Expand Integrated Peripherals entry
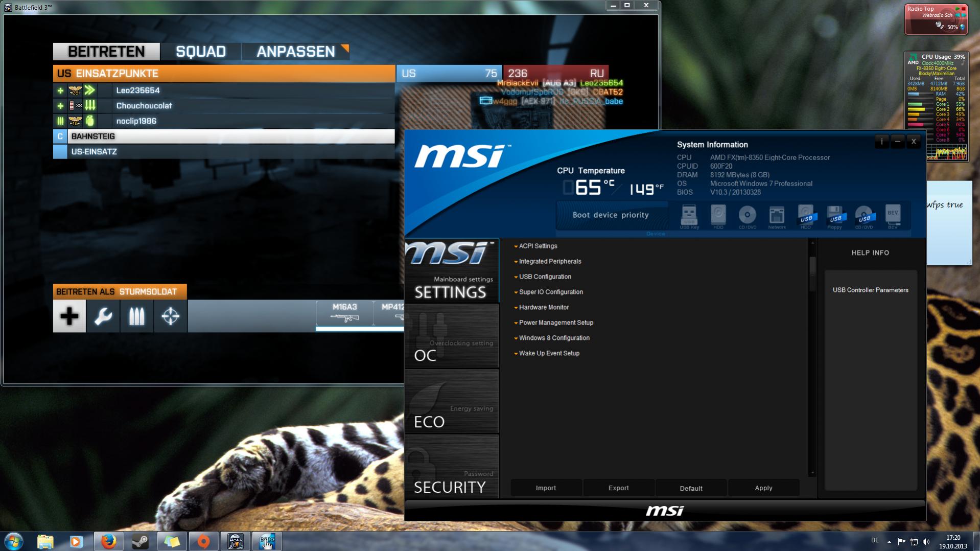The image size is (980, 551). tap(550, 261)
